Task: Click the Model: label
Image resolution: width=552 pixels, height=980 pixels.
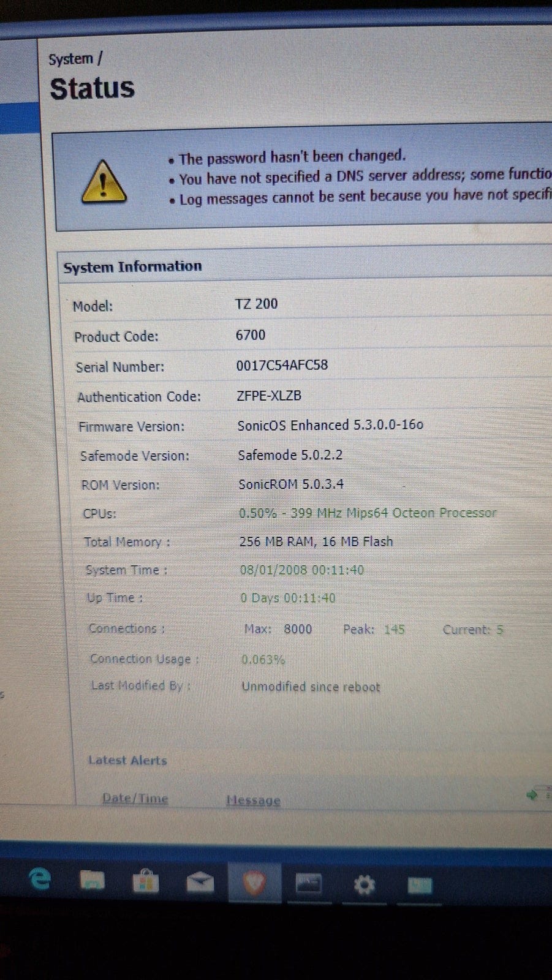Action: pos(93,306)
